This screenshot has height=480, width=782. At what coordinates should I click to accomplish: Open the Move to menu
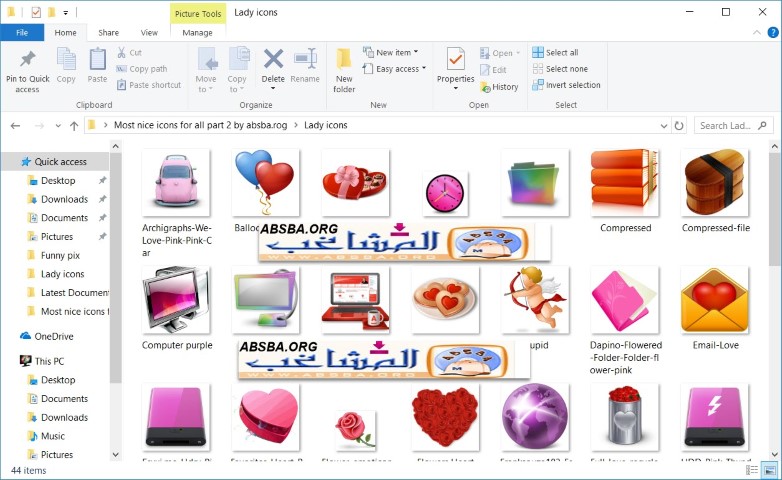pos(205,71)
